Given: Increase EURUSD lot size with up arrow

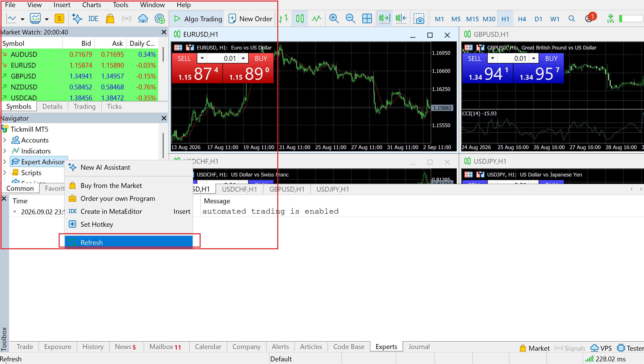Looking at the screenshot, I should (x=243, y=58).
